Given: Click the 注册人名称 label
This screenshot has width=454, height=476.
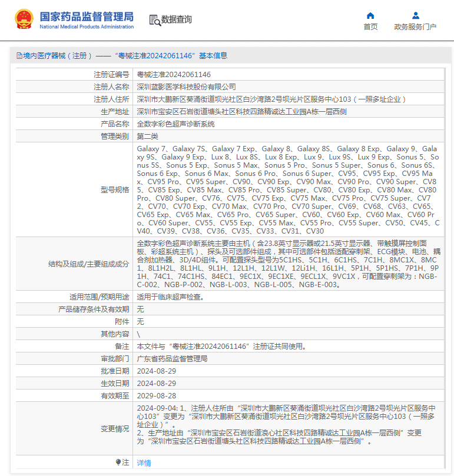Looking at the screenshot, I should (111, 87).
